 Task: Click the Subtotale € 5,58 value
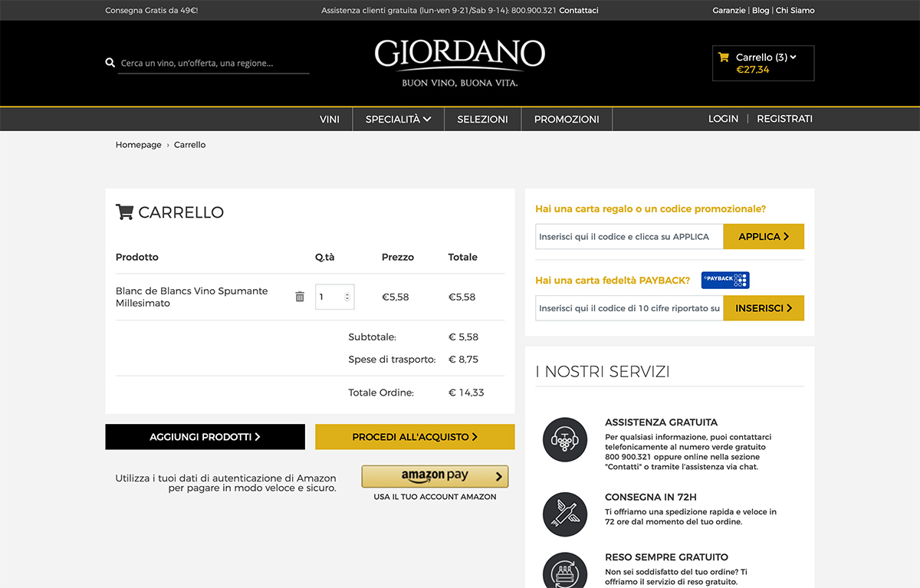(463, 337)
